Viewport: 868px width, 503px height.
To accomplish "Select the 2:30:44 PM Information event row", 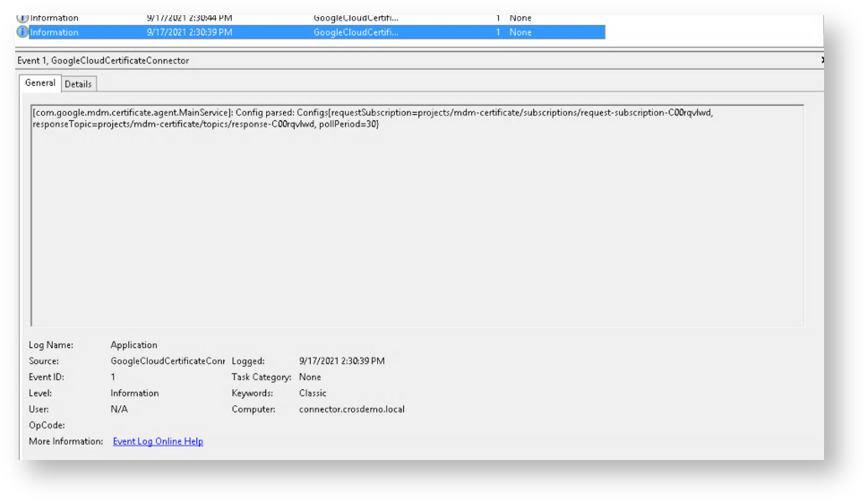I will tap(269, 18).
